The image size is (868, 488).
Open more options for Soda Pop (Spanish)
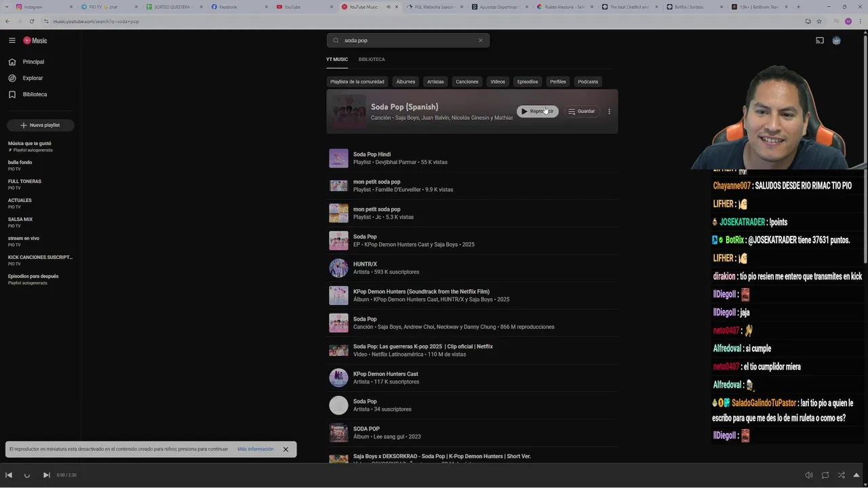tap(609, 111)
